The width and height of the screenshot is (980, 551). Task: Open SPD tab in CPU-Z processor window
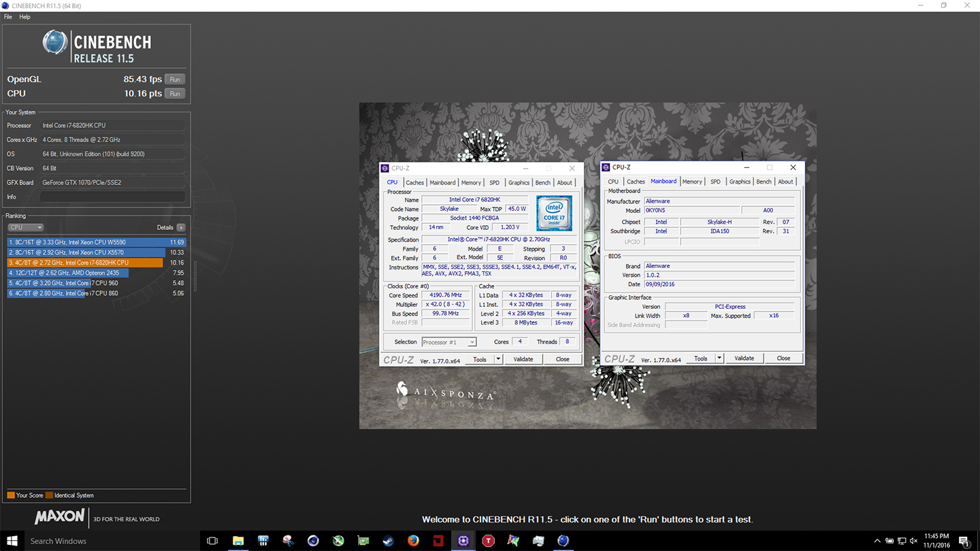(x=495, y=182)
